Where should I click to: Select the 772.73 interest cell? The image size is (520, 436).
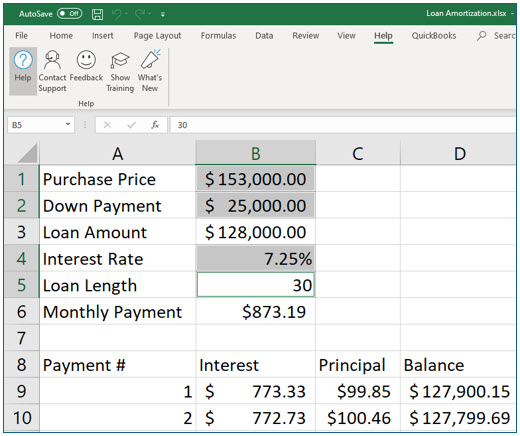pyautogui.click(x=256, y=417)
